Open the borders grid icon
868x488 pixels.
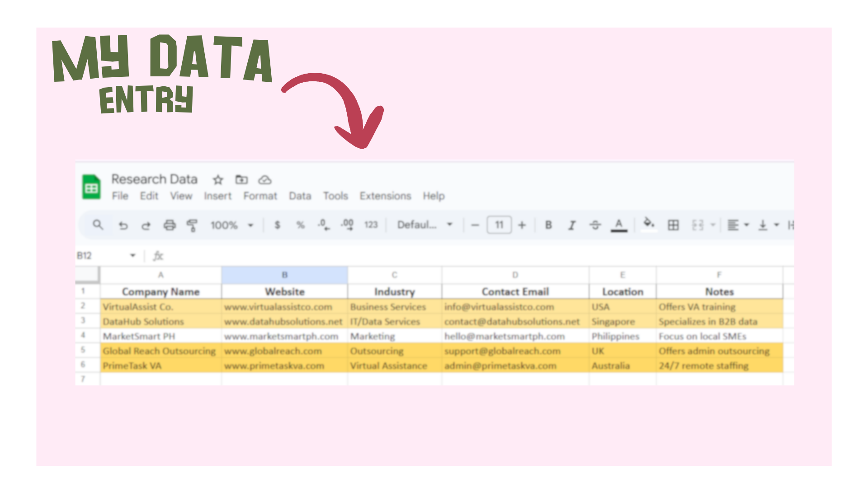coord(673,225)
